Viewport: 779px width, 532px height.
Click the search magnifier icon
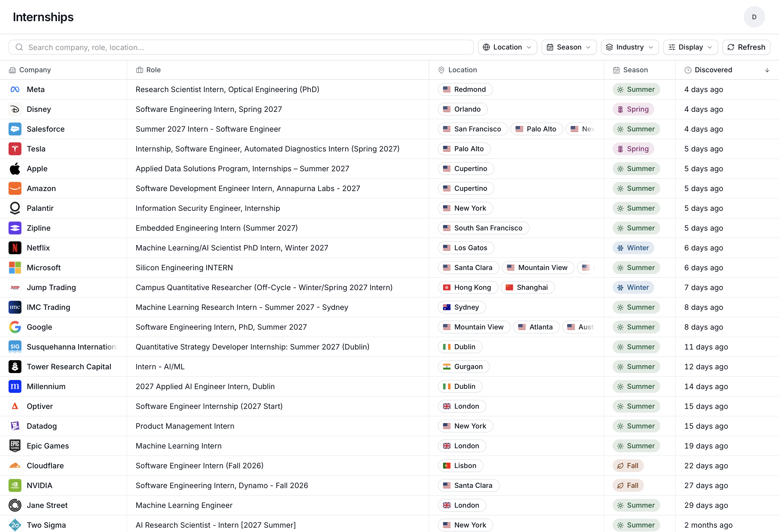point(20,47)
